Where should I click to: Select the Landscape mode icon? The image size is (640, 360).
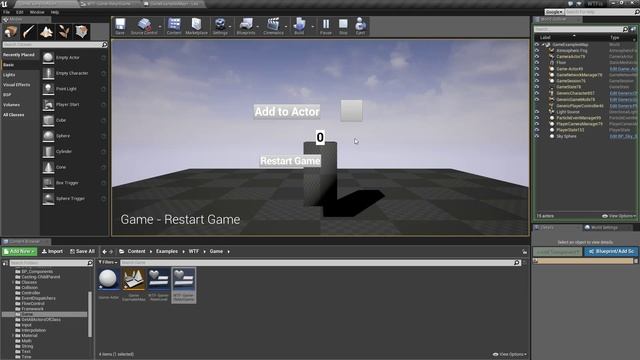point(46,31)
